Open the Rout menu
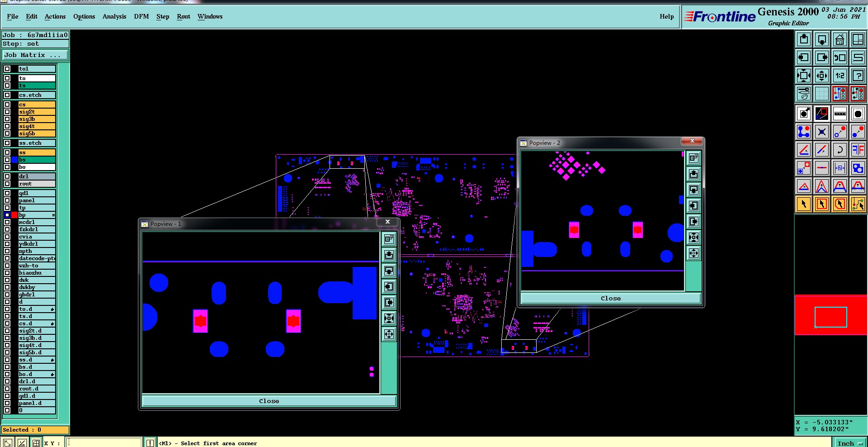 (x=184, y=16)
